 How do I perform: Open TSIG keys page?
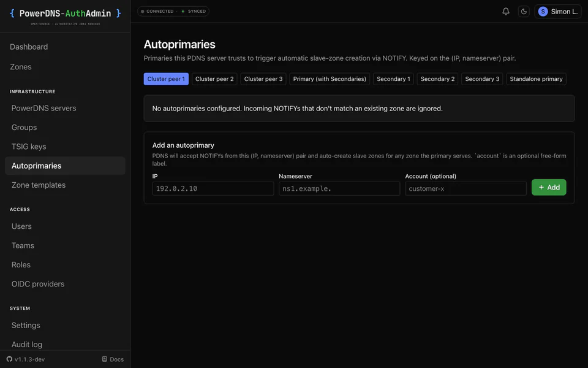click(x=29, y=147)
